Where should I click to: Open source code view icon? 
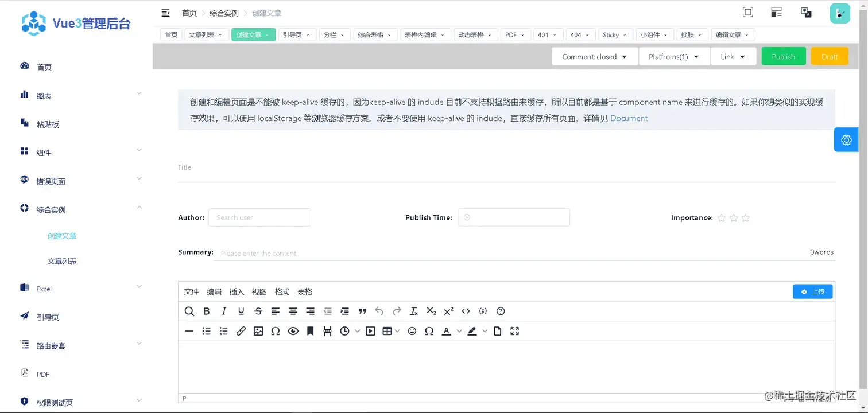[466, 311]
